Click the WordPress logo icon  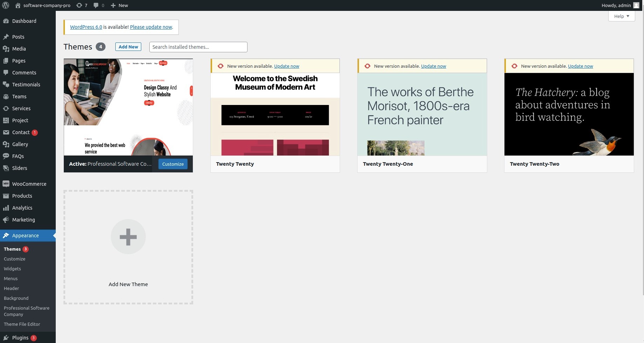pyautogui.click(x=6, y=5)
